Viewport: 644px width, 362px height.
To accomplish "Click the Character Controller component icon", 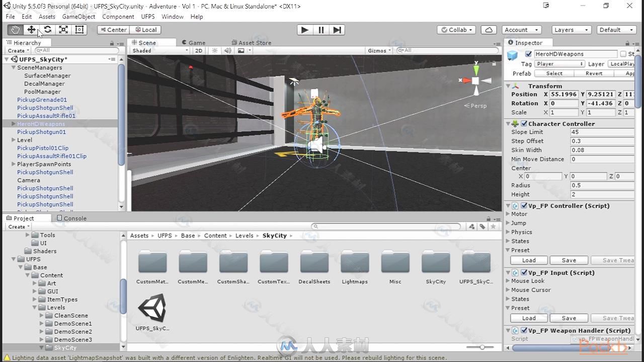I will pos(515,124).
